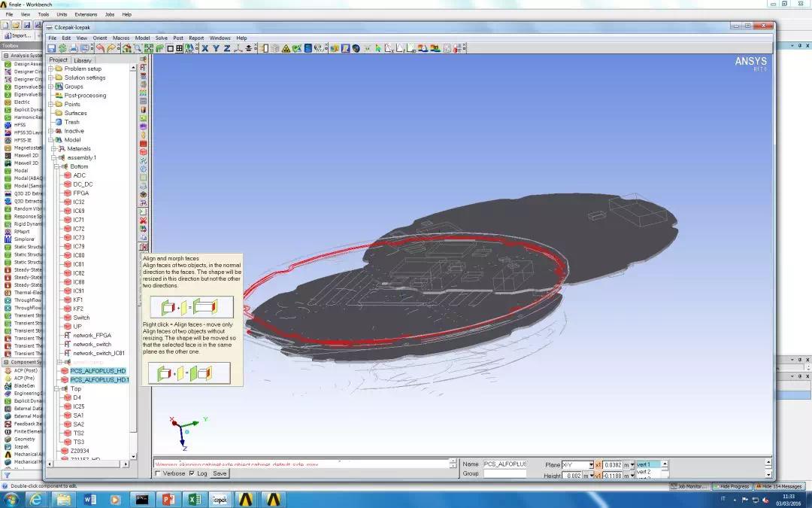812x508 pixels.
Task: Expand the Problem setup folder
Action: (x=51, y=68)
